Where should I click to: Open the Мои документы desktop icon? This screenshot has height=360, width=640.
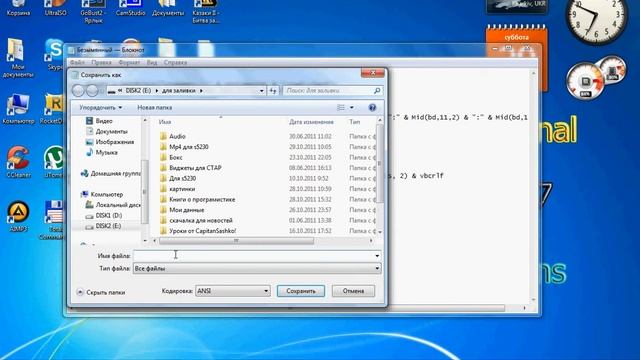(17, 58)
